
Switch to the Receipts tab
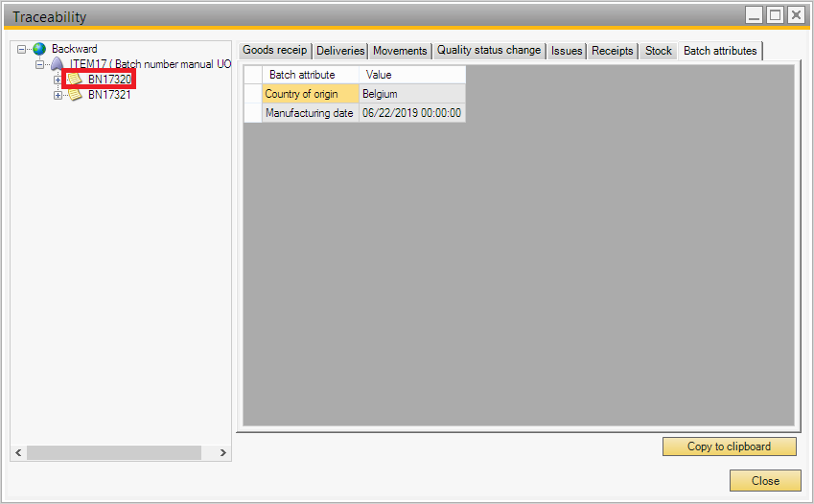coord(613,51)
